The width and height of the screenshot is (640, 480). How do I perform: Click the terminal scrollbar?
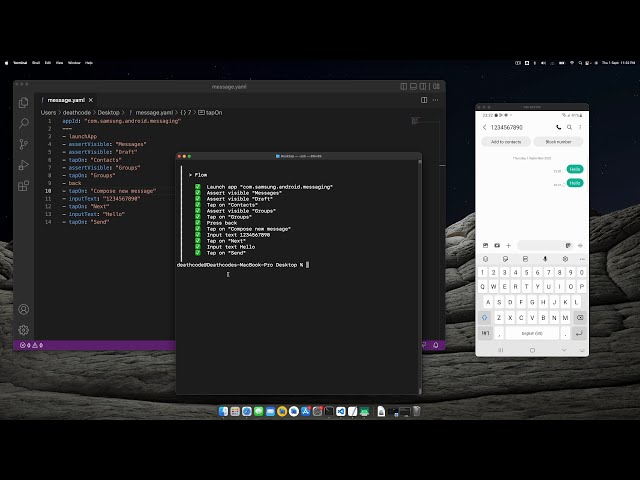pos(420,277)
